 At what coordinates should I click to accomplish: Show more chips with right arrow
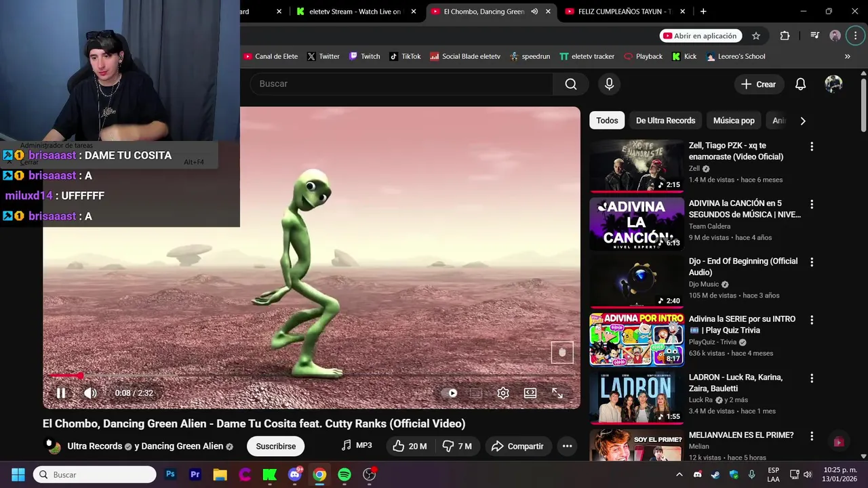[803, 121]
